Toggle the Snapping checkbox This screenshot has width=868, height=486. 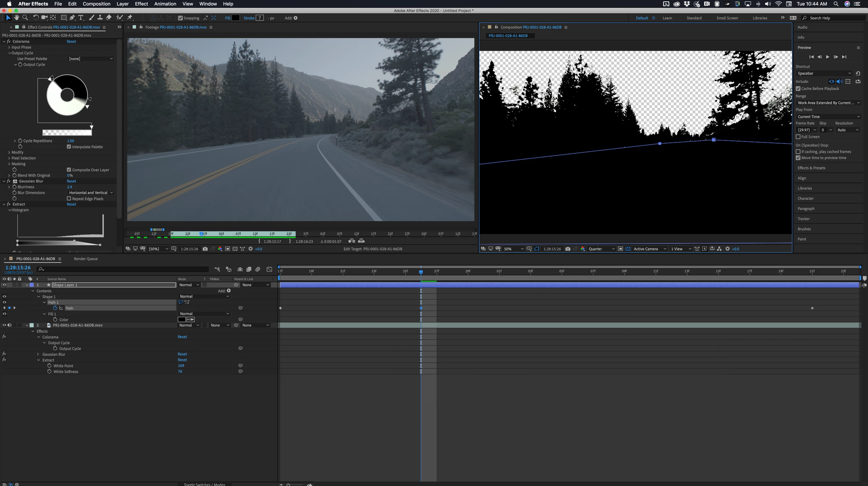coord(180,18)
